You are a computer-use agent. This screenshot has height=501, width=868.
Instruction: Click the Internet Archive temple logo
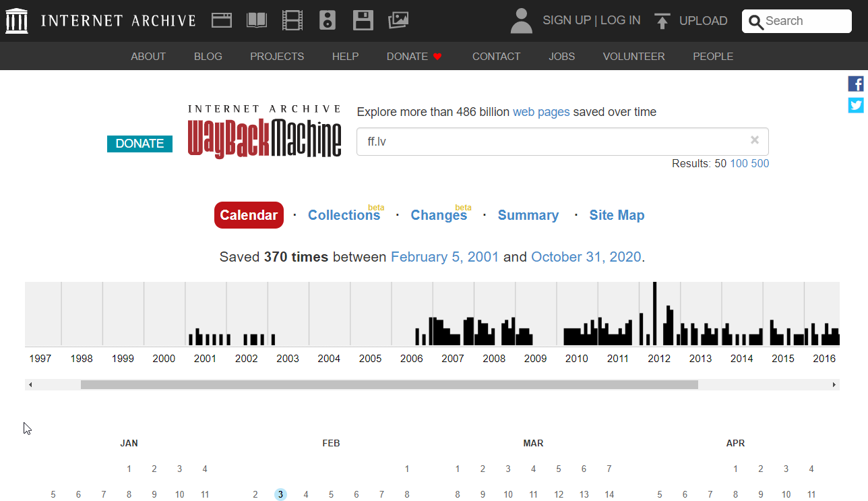[x=17, y=21]
